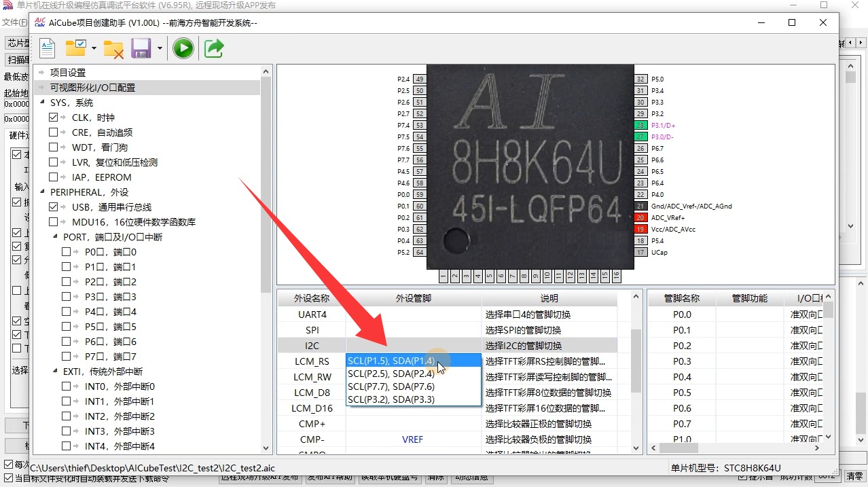
Task: Select 项目设置 in the tree
Action: pyautogui.click(x=68, y=73)
